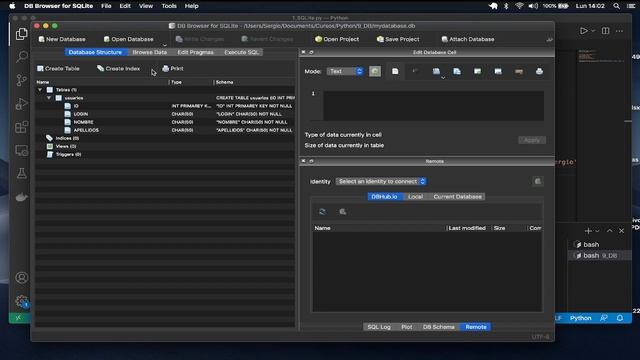
Task: Switch to the SQL Log bottom tab
Action: 379,327
